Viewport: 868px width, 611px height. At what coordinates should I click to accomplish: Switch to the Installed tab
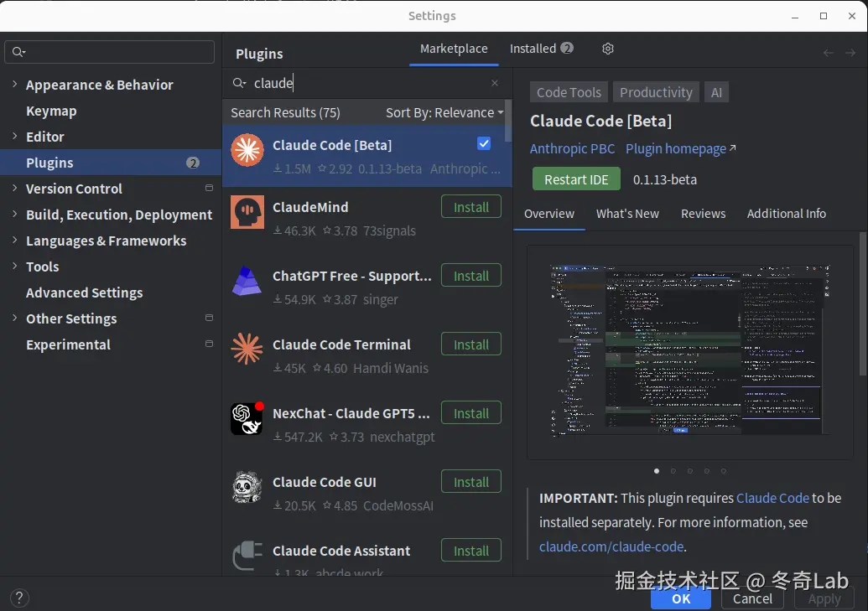[x=534, y=49]
